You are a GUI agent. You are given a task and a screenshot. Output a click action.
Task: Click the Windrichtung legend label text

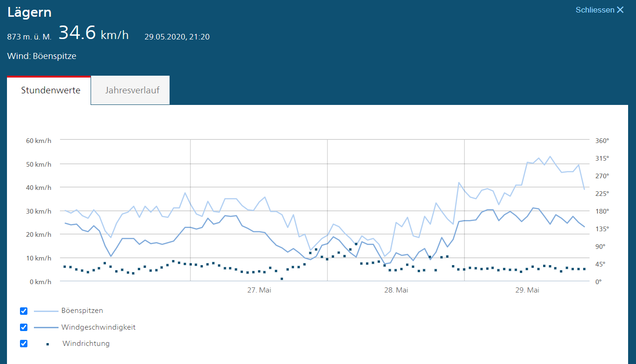[86, 344]
